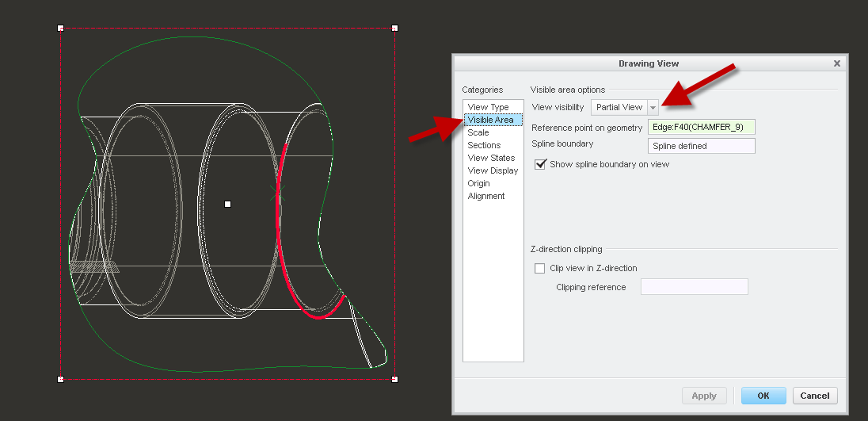The image size is (868, 421).
Task: Select the top-right view boundary handle
Action: point(394,28)
